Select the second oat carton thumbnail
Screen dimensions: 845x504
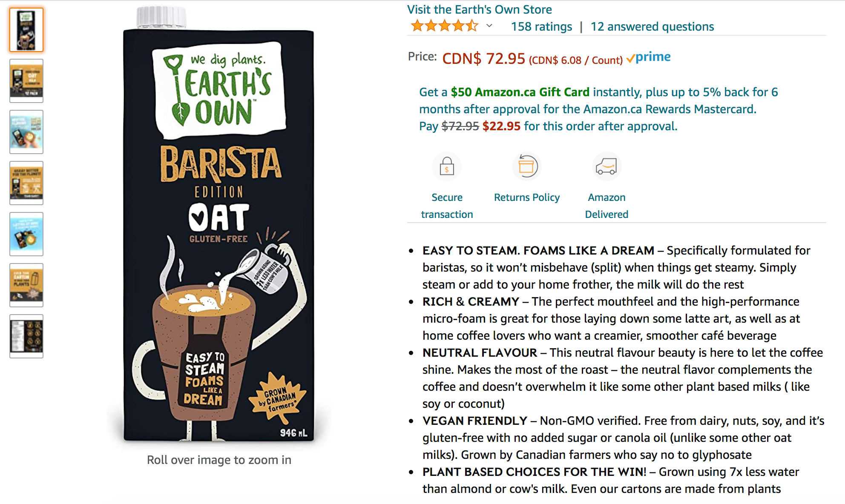[x=26, y=81]
